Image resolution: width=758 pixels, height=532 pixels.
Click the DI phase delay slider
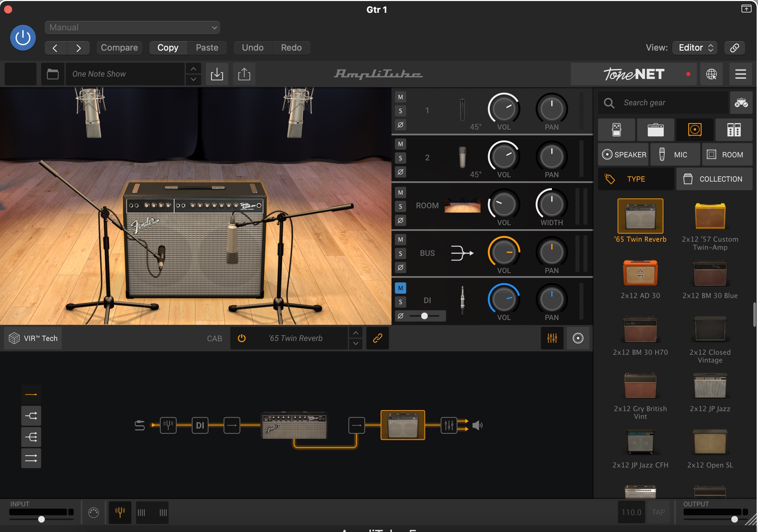pyautogui.click(x=425, y=316)
